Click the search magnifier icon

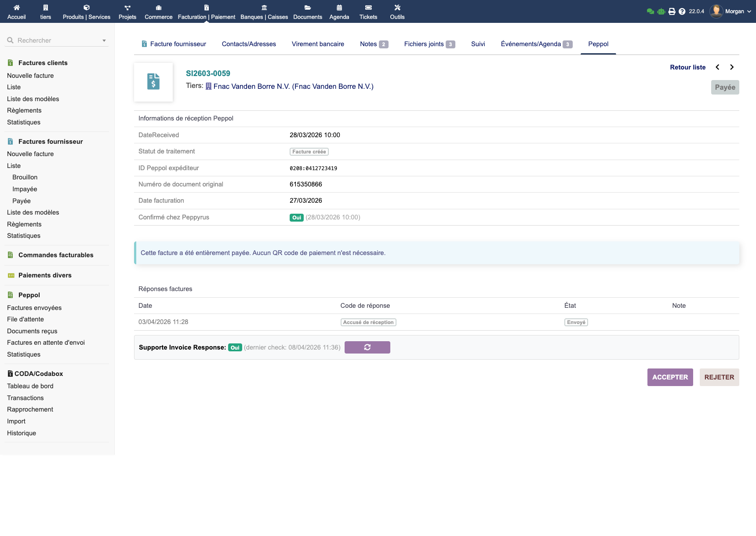(10, 40)
